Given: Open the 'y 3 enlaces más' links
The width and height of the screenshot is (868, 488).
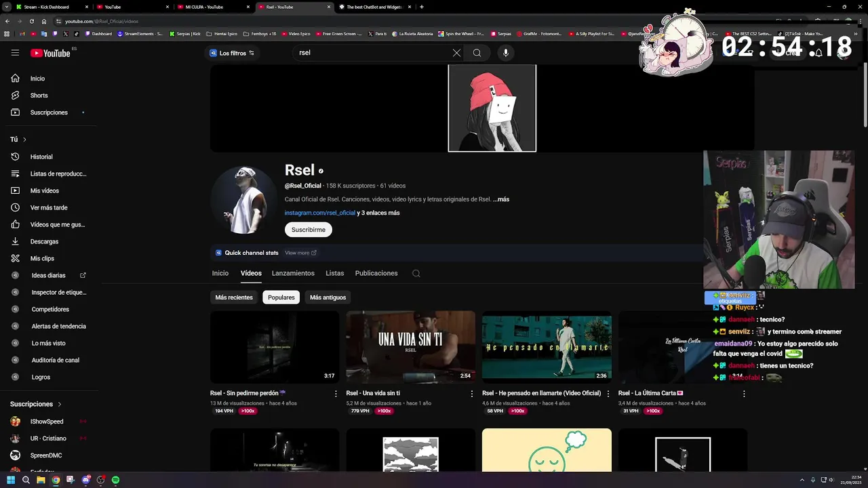Looking at the screenshot, I should pos(378,213).
